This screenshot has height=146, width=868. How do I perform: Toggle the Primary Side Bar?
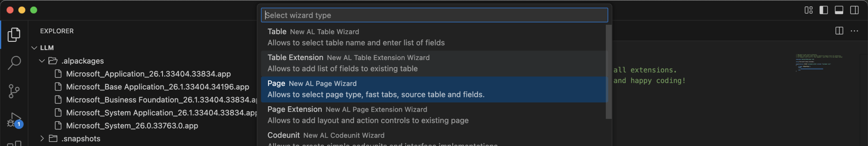click(x=824, y=10)
